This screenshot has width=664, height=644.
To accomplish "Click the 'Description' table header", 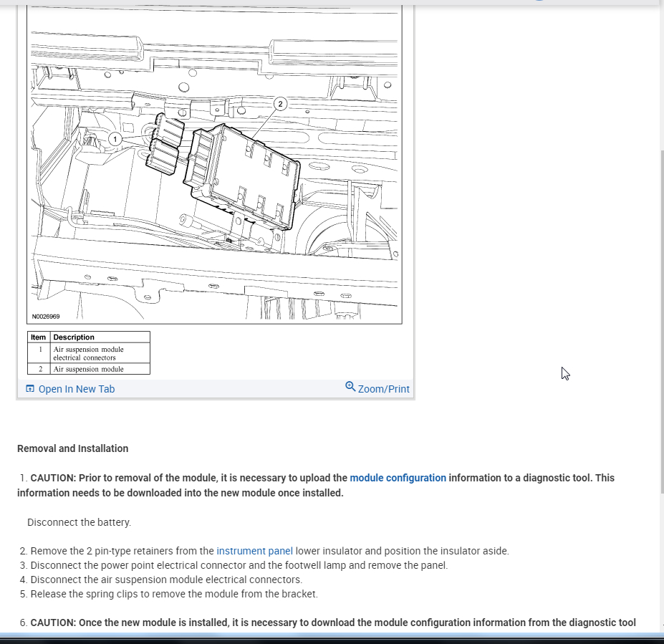I will click(x=100, y=337).
